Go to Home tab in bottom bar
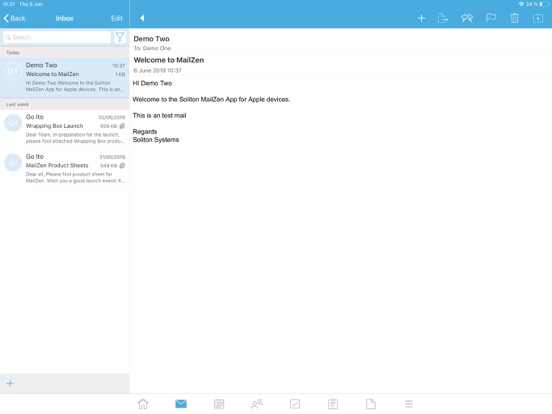 (x=143, y=403)
